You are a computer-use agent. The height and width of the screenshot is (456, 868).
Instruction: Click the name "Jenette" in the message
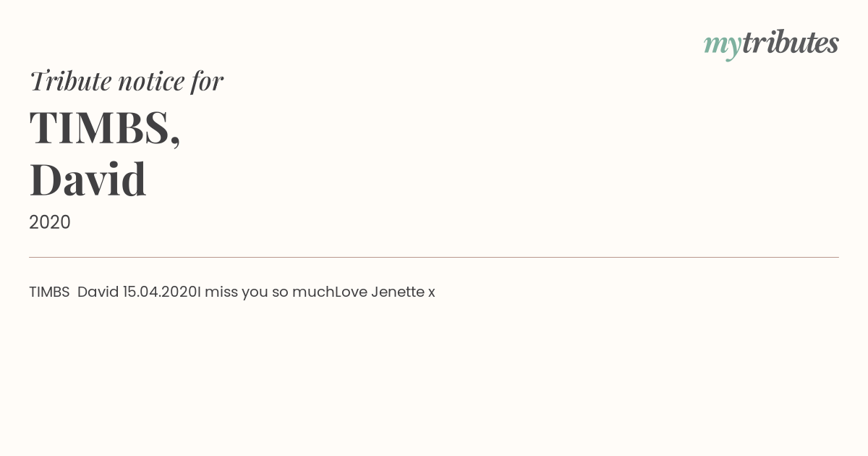click(397, 292)
